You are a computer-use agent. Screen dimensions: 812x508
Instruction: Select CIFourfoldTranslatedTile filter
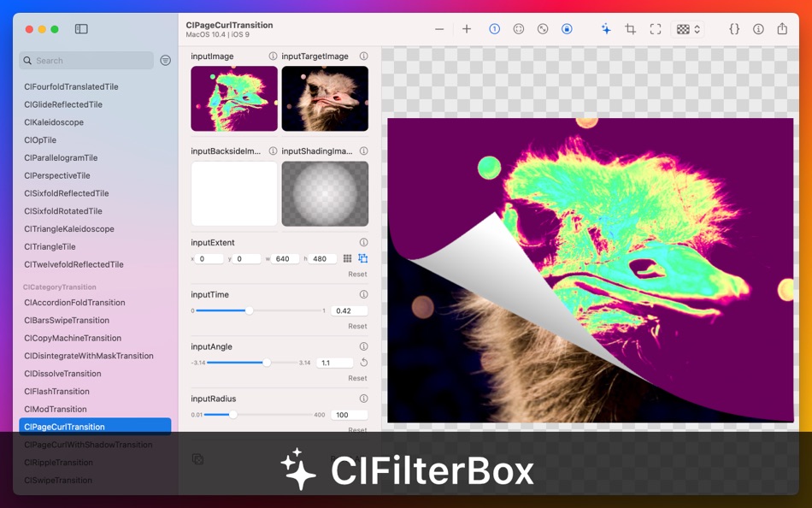71,86
